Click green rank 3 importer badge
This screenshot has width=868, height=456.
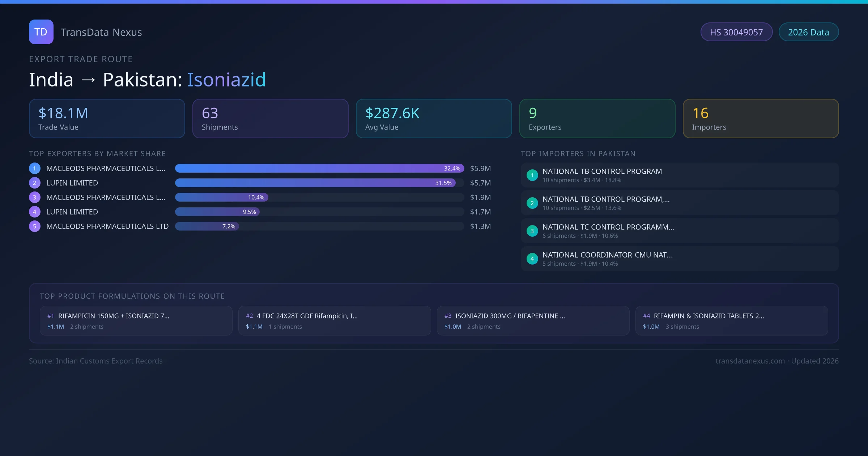click(532, 231)
